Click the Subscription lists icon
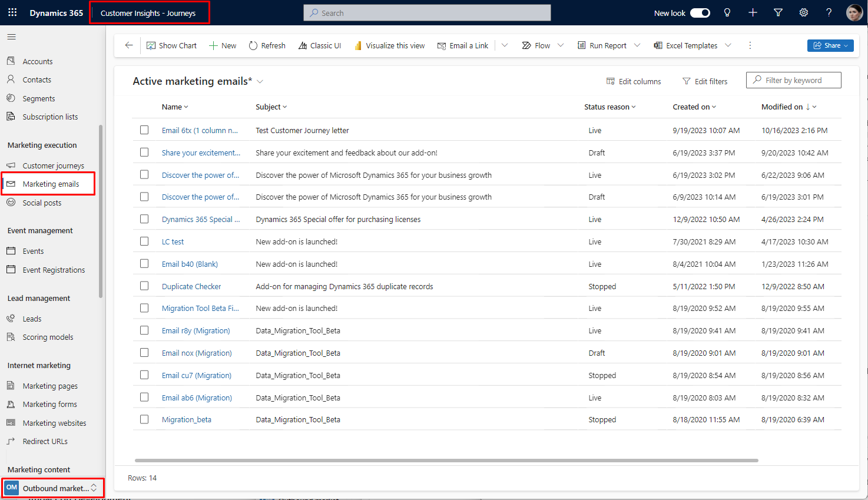Image resolution: width=868 pixels, height=500 pixels. pyautogui.click(x=11, y=116)
